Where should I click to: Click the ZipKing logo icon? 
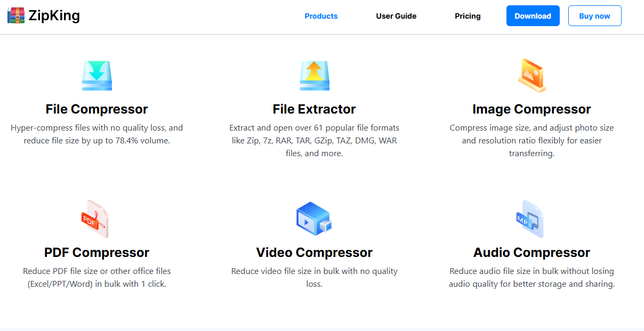pyautogui.click(x=16, y=16)
